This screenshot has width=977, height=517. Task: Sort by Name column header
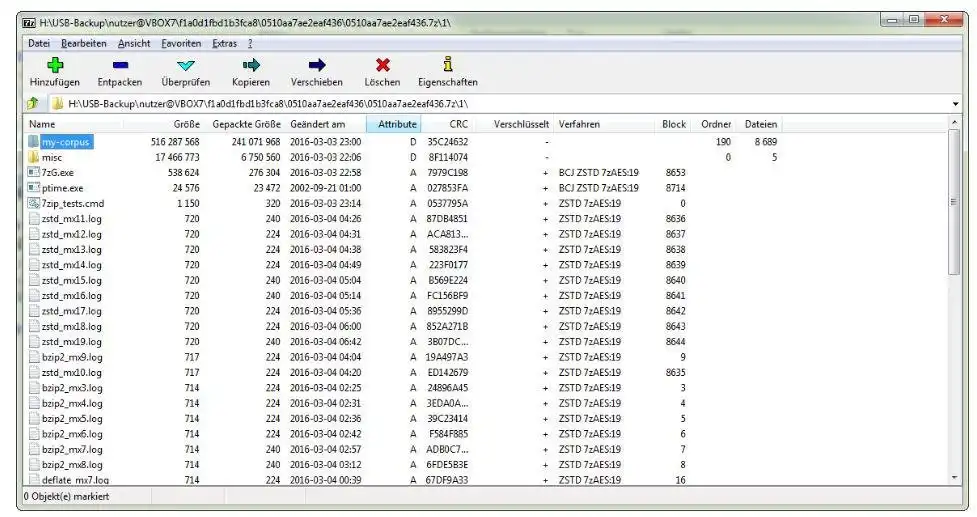(74, 124)
